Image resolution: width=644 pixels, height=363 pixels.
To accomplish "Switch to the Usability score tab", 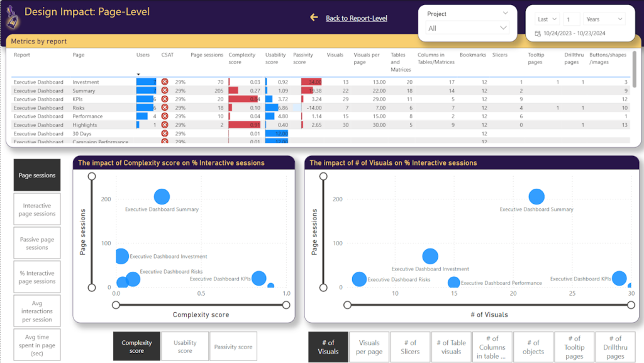I will click(x=185, y=347).
